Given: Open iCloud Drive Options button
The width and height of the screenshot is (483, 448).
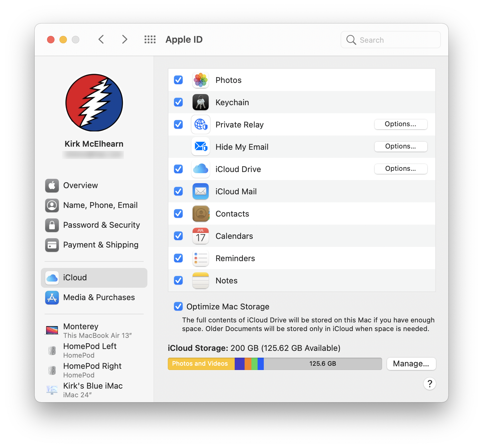Looking at the screenshot, I should pyautogui.click(x=401, y=169).
